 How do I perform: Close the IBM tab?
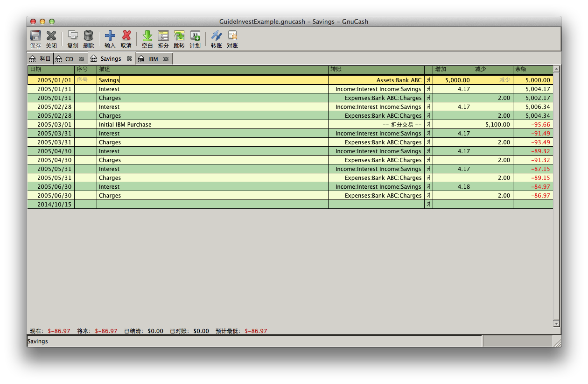pyautogui.click(x=166, y=59)
